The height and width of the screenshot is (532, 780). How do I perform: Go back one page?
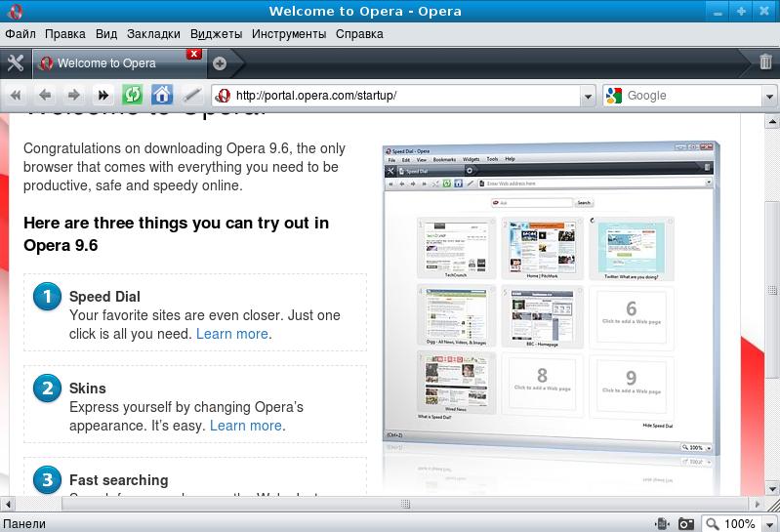click(x=45, y=95)
